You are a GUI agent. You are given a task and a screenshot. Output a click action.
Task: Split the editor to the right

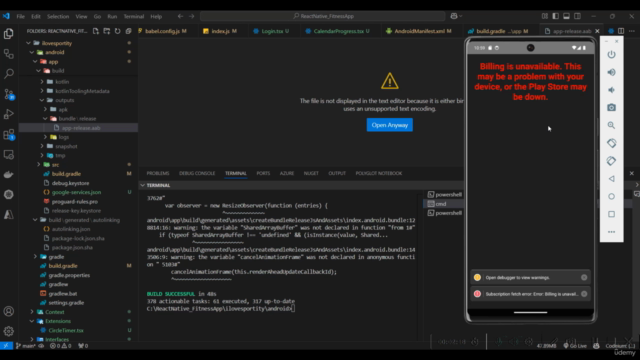click(x=621, y=31)
